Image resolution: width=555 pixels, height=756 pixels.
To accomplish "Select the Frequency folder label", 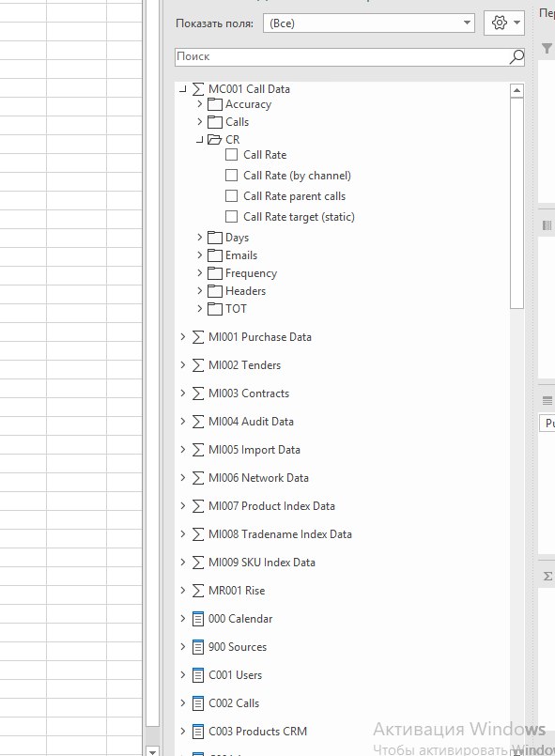I will point(252,273).
